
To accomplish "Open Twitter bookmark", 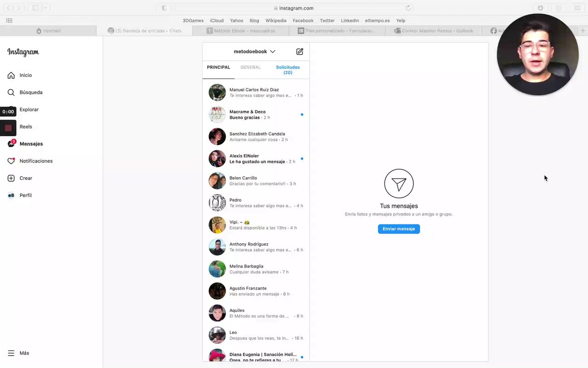I will 327,21.
